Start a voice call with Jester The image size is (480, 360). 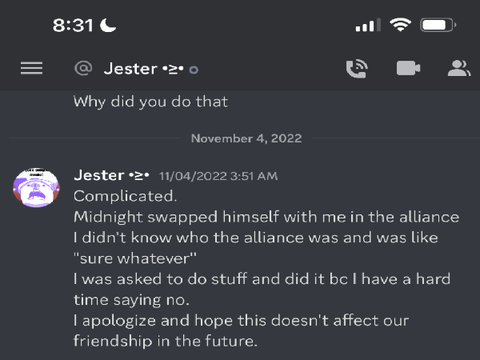tap(356, 69)
